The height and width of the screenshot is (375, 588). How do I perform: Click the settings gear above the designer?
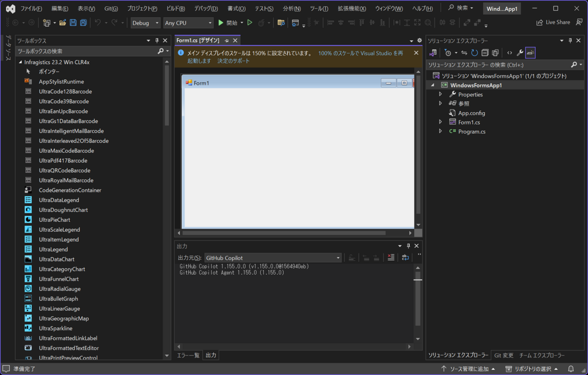pyautogui.click(x=419, y=41)
